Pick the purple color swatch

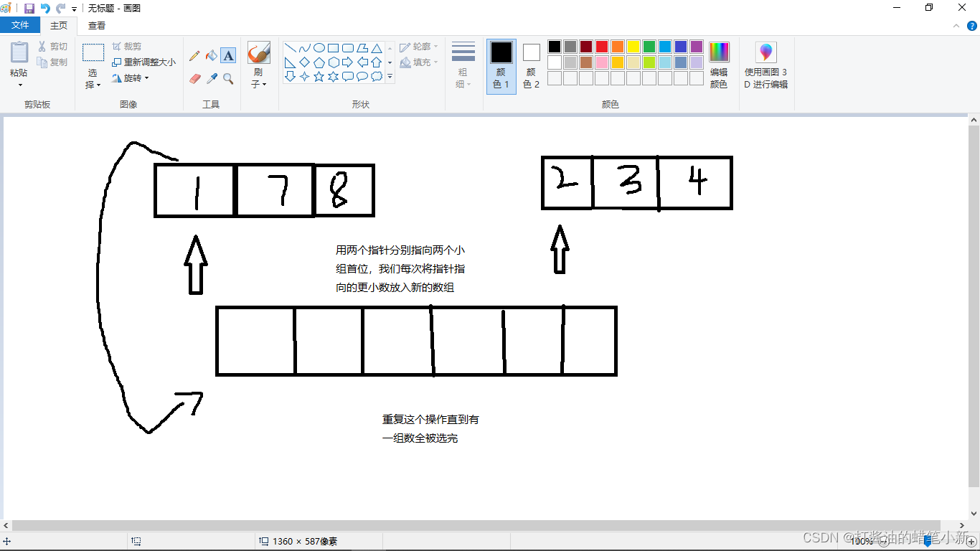[x=697, y=47]
